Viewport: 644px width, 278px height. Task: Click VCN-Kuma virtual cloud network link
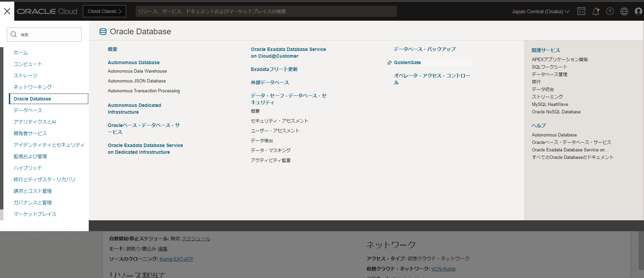pyautogui.click(x=443, y=269)
